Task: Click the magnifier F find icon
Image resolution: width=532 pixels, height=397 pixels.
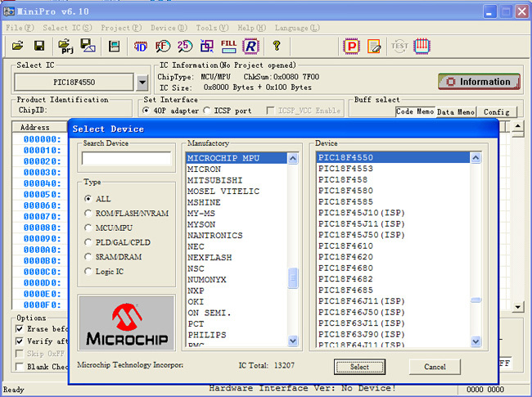Action: coord(163,46)
